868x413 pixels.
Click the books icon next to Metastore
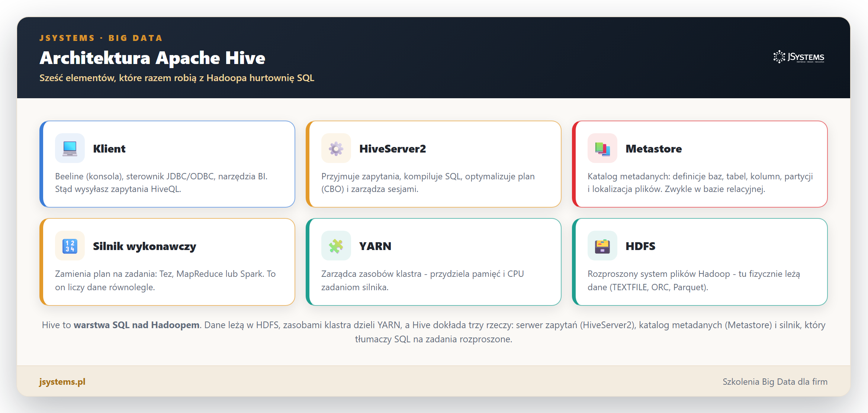click(602, 148)
